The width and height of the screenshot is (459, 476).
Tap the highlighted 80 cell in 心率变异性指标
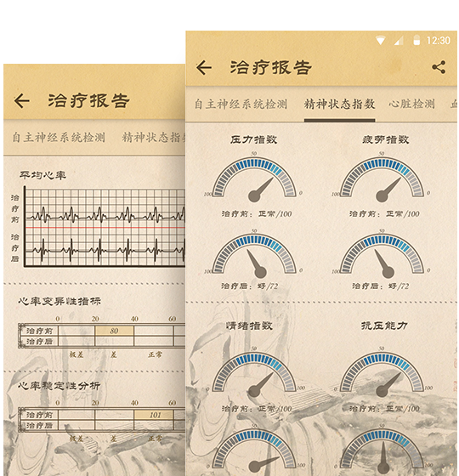coord(114,331)
